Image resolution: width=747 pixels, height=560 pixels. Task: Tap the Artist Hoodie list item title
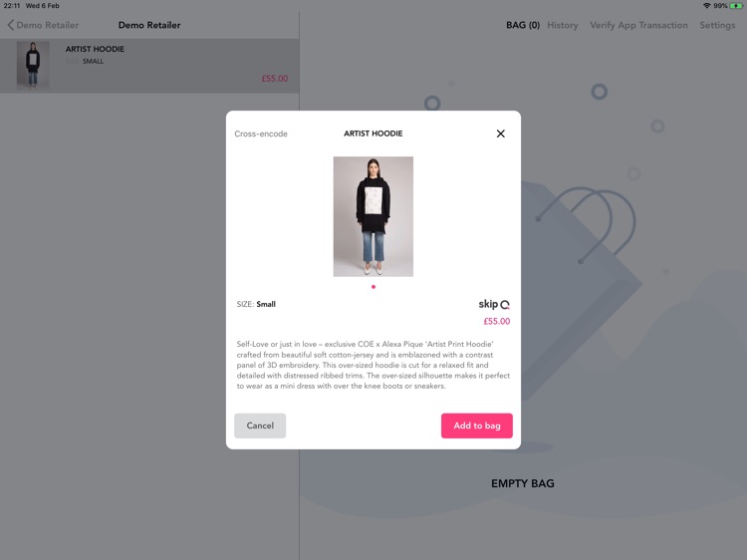click(x=95, y=49)
